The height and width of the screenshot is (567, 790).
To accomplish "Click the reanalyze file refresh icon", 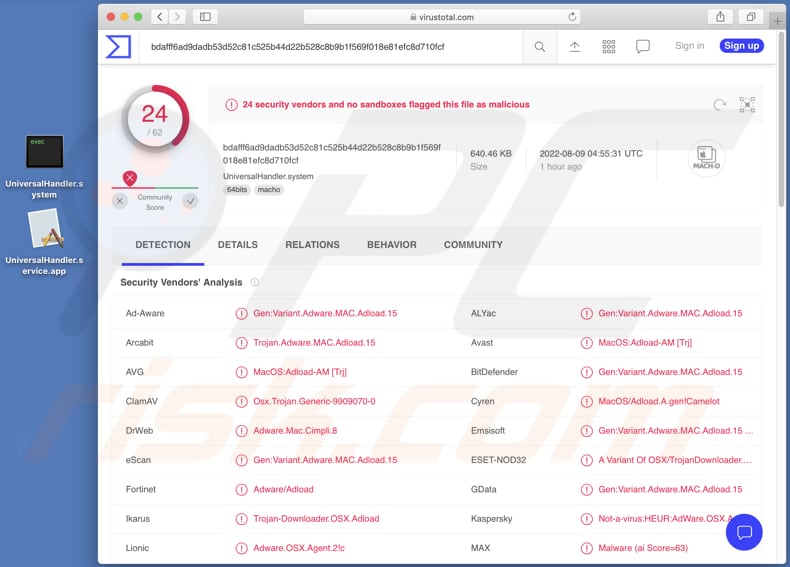I will click(x=719, y=105).
